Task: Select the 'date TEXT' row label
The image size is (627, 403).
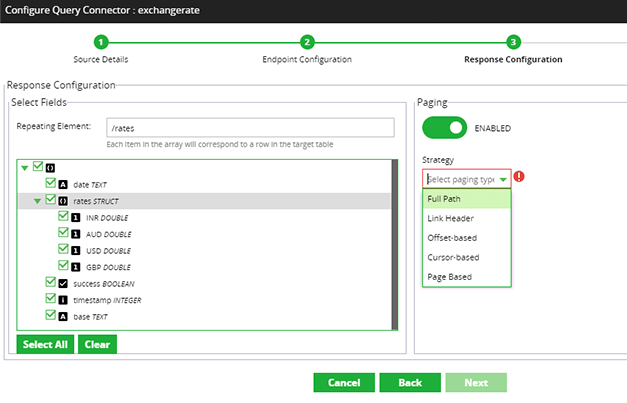Action: 90,185
